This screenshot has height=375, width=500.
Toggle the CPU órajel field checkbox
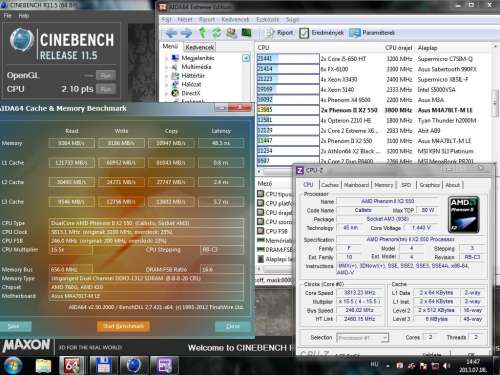pyautogui.click(x=260, y=212)
